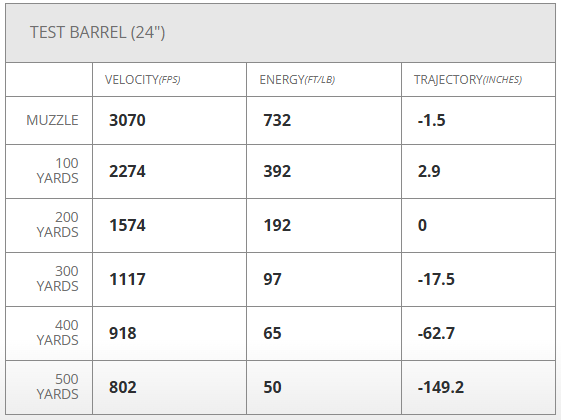This screenshot has height=420, width=561.
Task: Select energy value 50
Action: click(272, 387)
